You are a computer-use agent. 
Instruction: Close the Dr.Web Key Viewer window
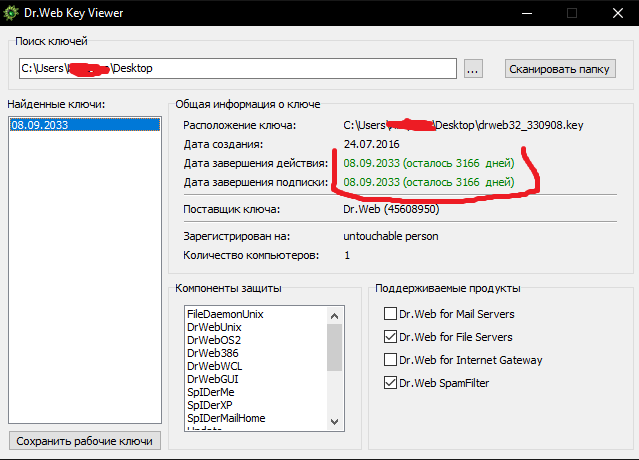[617, 13]
